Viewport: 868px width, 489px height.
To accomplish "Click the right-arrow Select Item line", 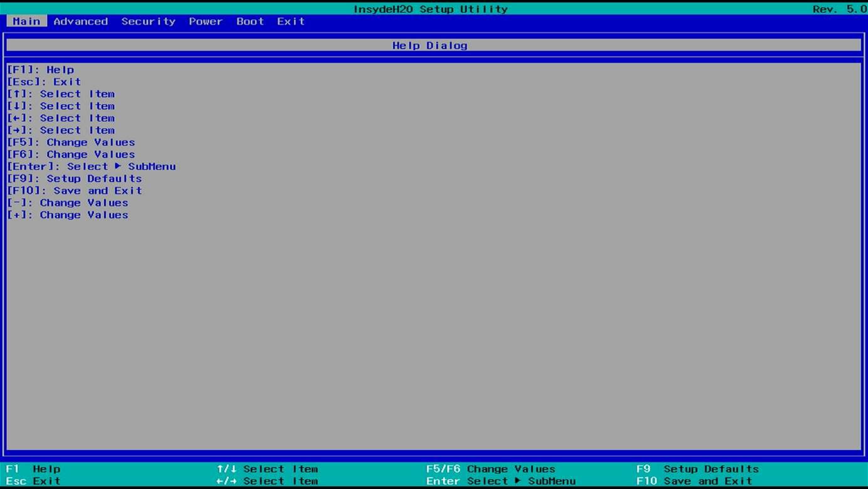I will coord(61,131).
